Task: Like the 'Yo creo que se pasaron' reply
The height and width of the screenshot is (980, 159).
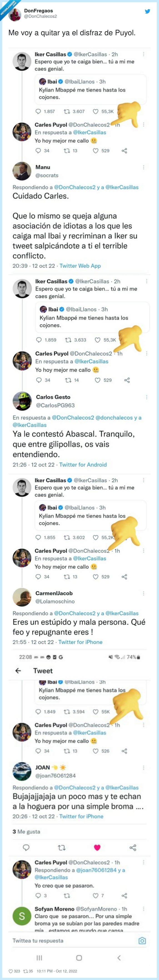Action: coord(96,895)
